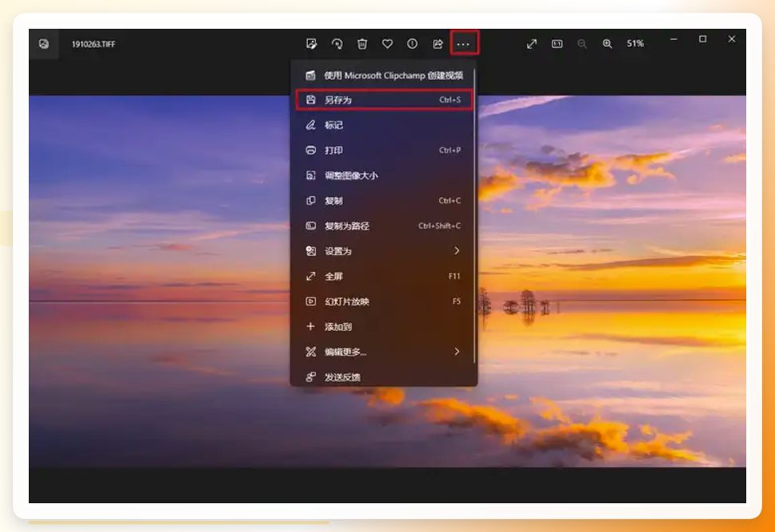
Task: Click the menu's vertical scrollbar
Action: [x=474, y=215]
